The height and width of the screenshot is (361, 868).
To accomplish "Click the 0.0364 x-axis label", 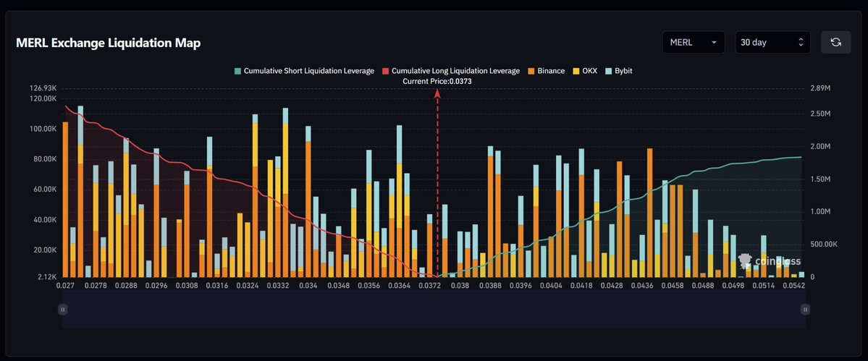I will pos(399,286).
